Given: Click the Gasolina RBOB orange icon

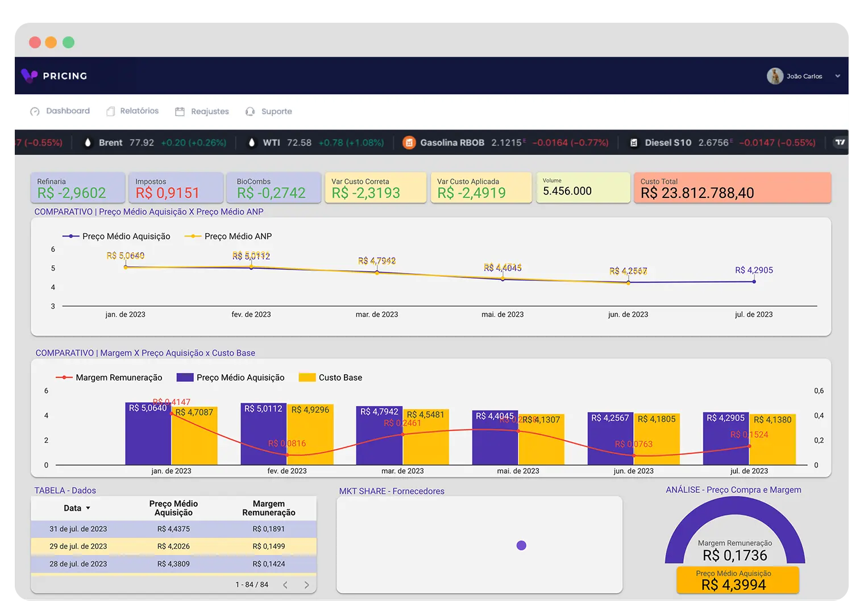Looking at the screenshot, I should (x=409, y=143).
